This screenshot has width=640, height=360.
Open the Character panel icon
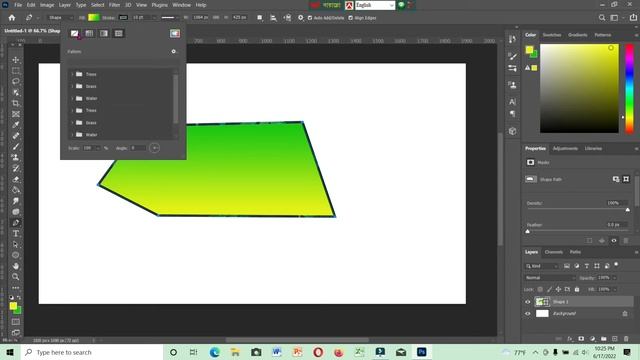(x=513, y=102)
